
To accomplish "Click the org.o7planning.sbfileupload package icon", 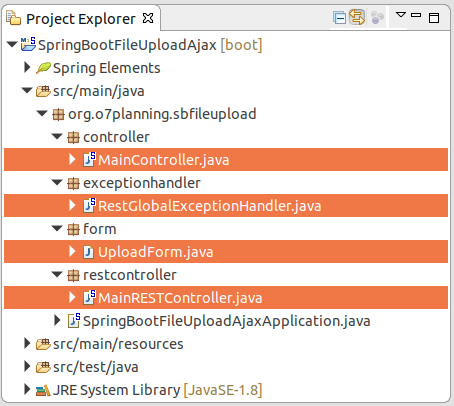I will [x=58, y=114].
